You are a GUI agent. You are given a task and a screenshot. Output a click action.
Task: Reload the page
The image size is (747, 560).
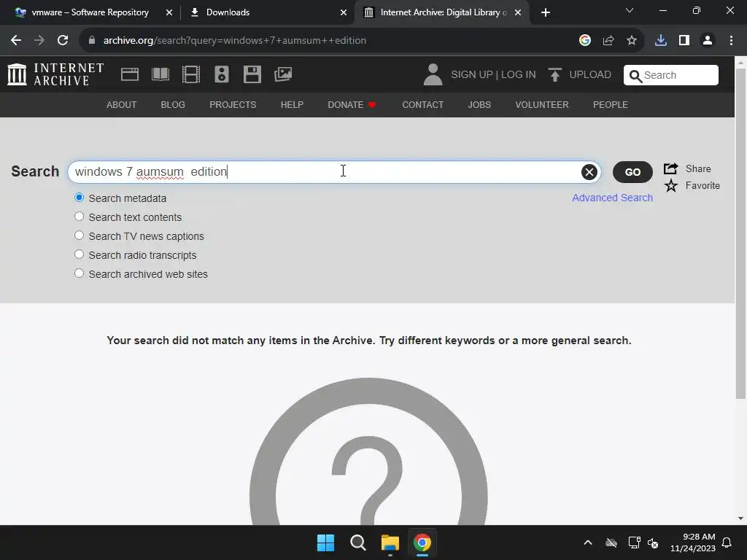pos(63,41)
